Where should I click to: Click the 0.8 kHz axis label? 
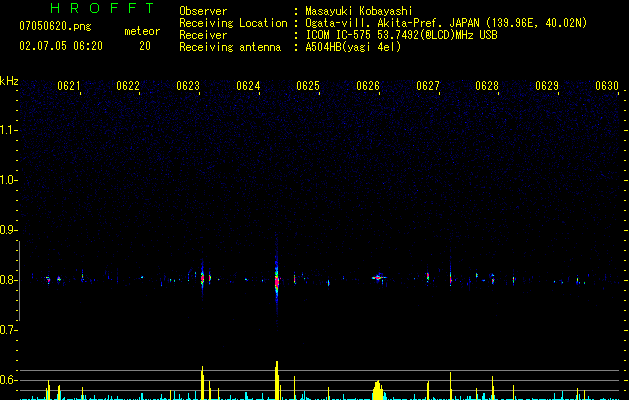(8, 280)
